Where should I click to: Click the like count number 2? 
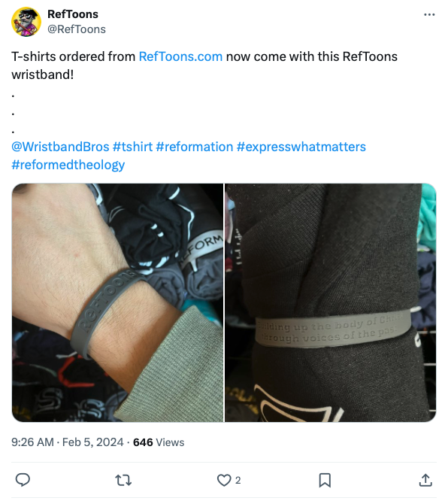coord(238,480)
